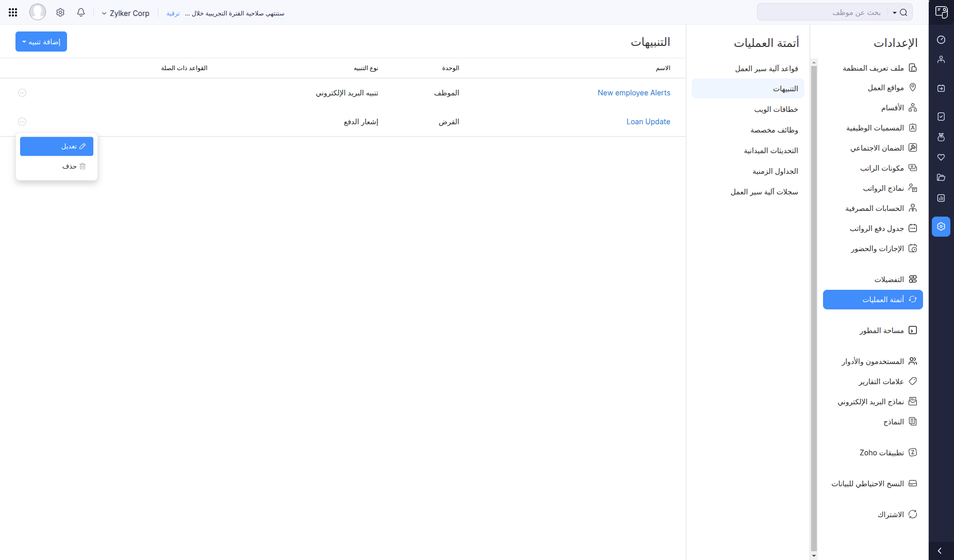Viewport: 954px width, 560px height.
Task: Open خطافات الويب in automation menu
Action: coord(776,109)
